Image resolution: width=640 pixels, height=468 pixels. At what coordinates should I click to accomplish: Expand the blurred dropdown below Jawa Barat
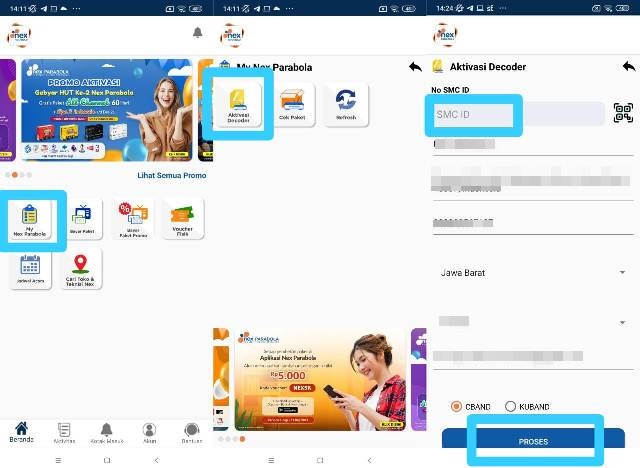pyautogui.click(x=533, y=322)
